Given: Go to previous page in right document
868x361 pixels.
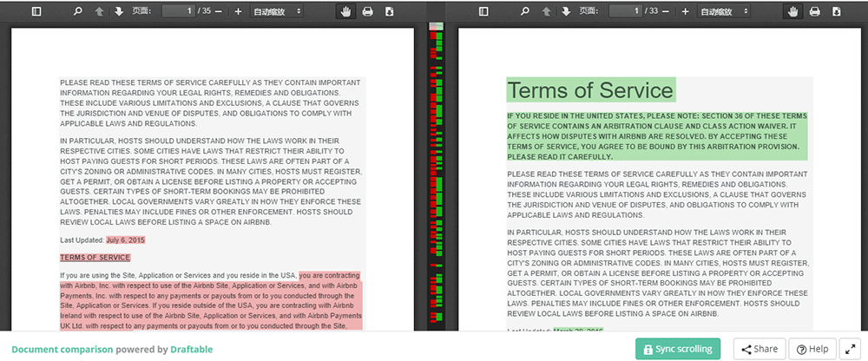Looking at the screenshot, I should click(545, 11).
